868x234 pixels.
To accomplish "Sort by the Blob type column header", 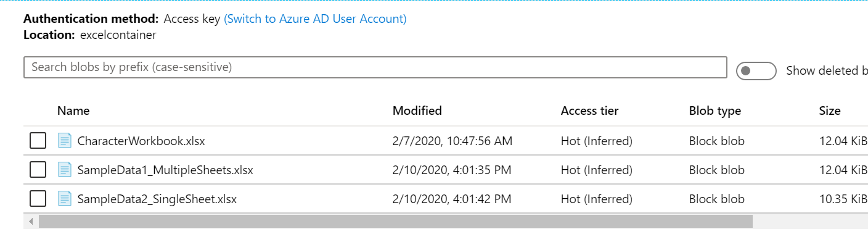I will (x=715, y=111).
